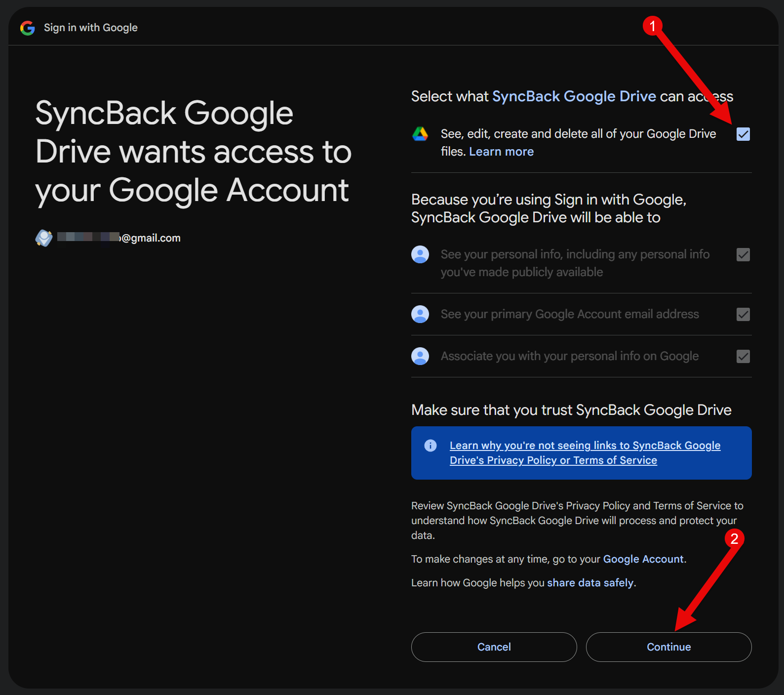Image resolution: width=784 pixels, height=695 pixels.
Task: Click the profile icon beside 'See your personal info'
Action: tap(420, 254)
